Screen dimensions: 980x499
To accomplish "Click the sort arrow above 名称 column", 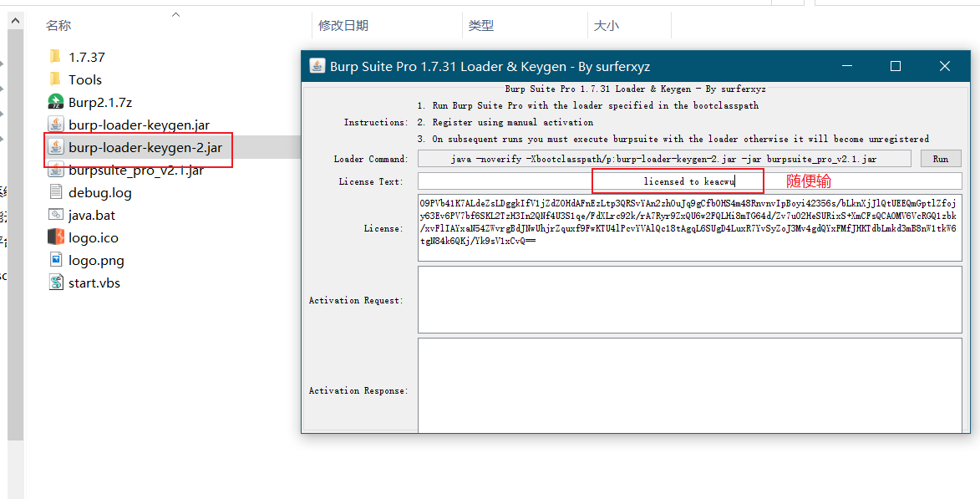I will [x=175, y=14].
